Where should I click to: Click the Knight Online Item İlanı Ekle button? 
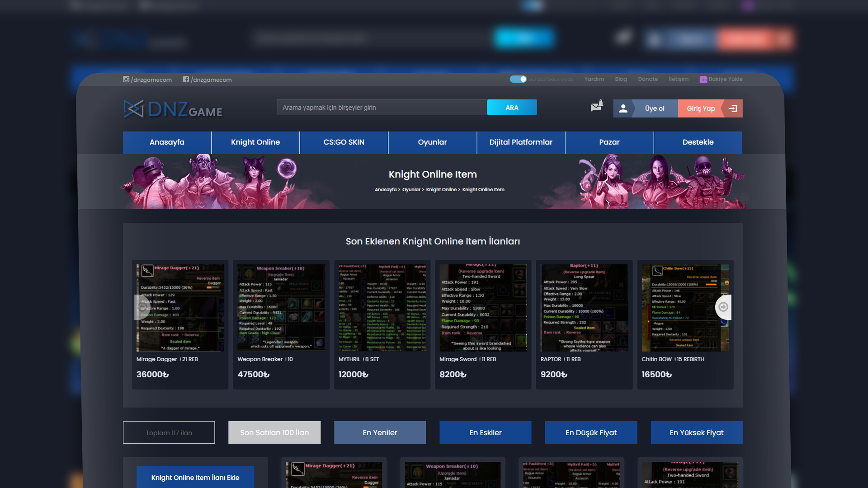pos(195,477)
